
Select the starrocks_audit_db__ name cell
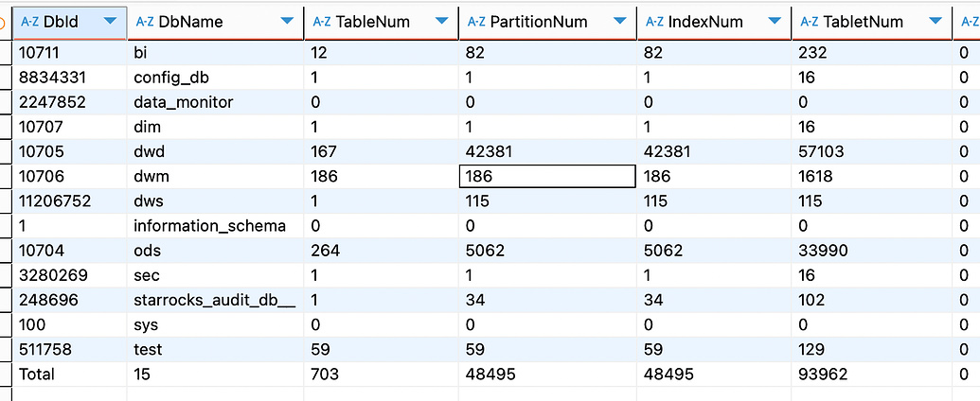pyautogui.click(x=214, y=300)
